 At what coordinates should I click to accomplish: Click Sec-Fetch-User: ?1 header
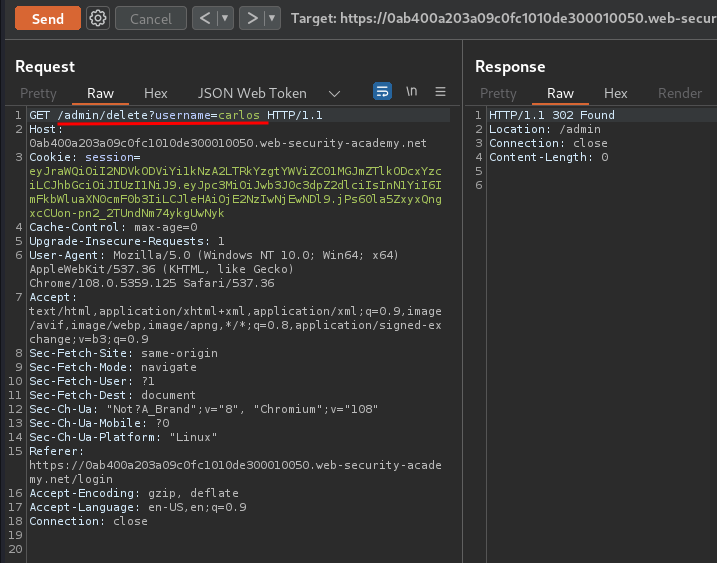coord(92,381)
